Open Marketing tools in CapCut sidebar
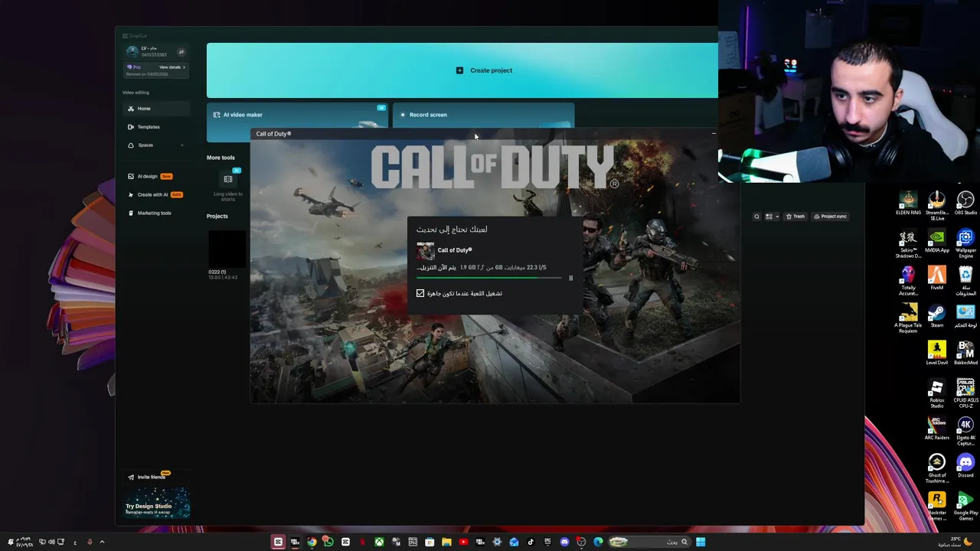This screenshot has height=551, width=980. pyautogui.click(x=157, y=213)
